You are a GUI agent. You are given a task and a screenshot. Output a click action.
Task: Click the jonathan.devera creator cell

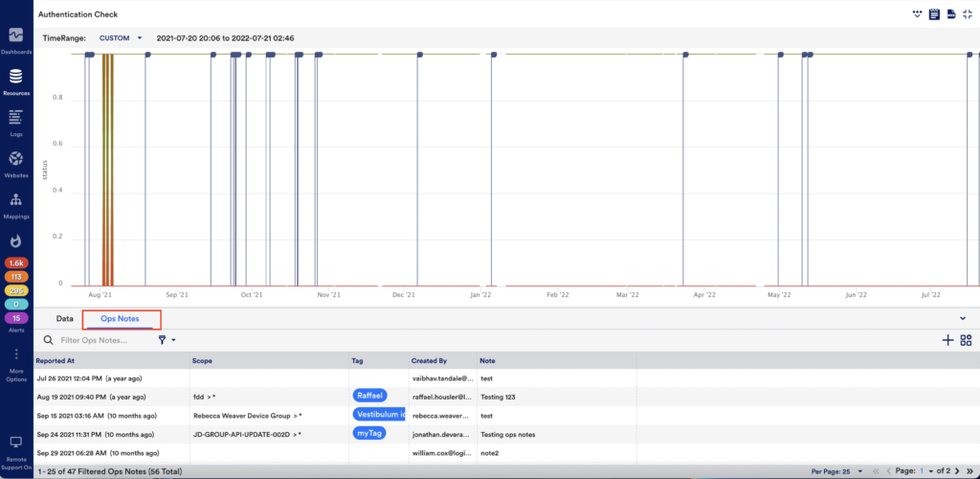442,434
